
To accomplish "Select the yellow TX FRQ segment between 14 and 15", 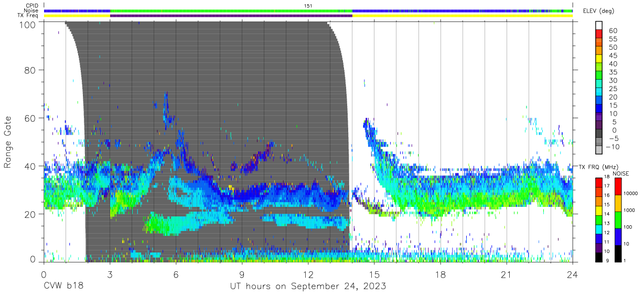I will tap(598, 210).
